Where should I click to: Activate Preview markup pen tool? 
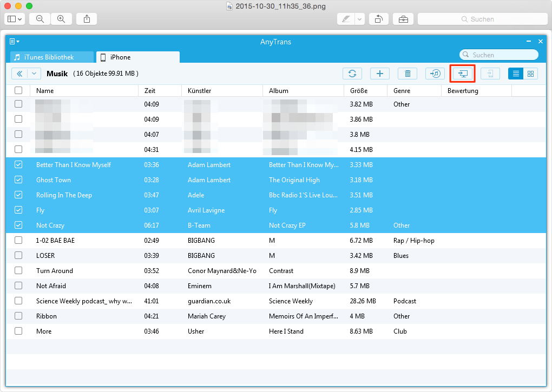346,19
